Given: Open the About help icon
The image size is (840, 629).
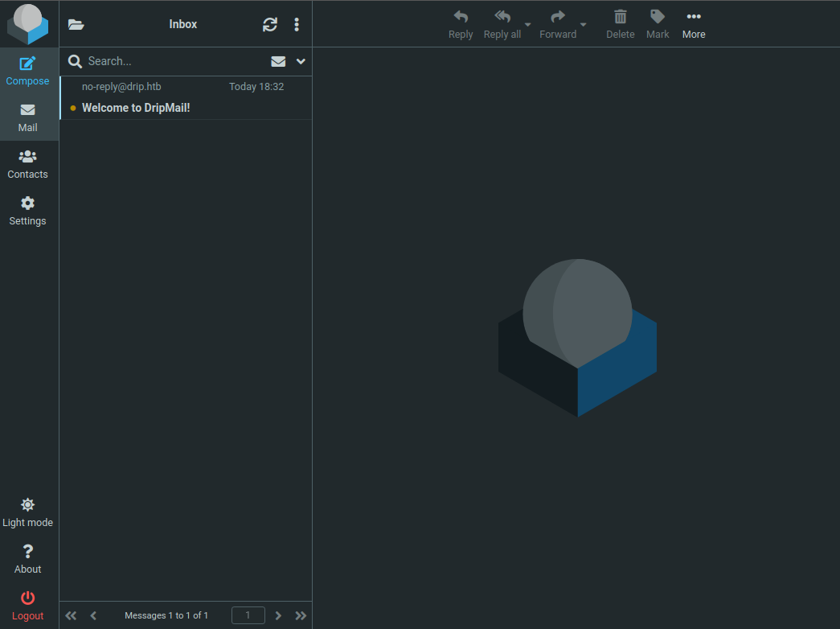Looking at the screenshot, I should click(28, 559).
